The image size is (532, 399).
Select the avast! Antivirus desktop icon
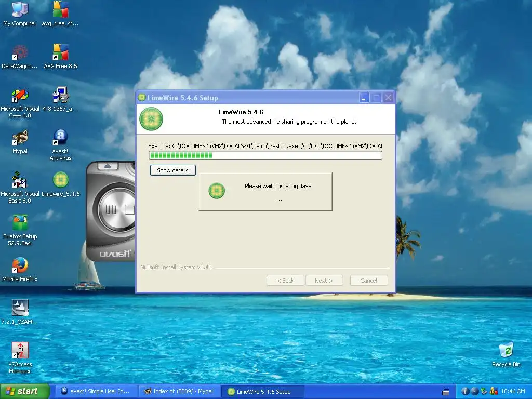click(60, 145)
